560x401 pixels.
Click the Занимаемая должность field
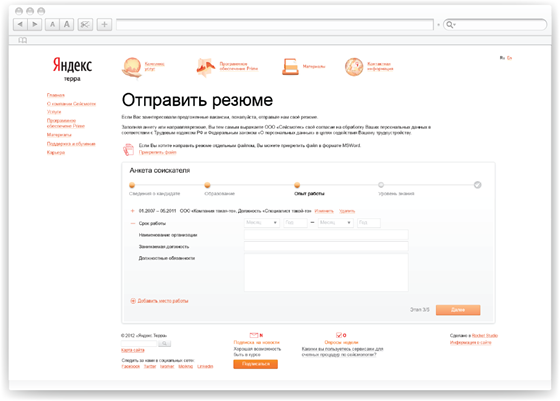click(326, 246)
